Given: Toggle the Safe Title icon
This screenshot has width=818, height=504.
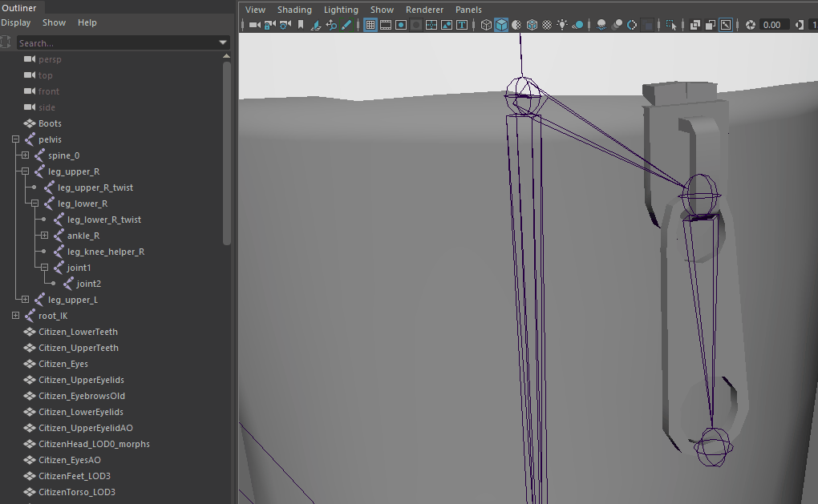Looking at the screenshot, I should tap(462, 25).
